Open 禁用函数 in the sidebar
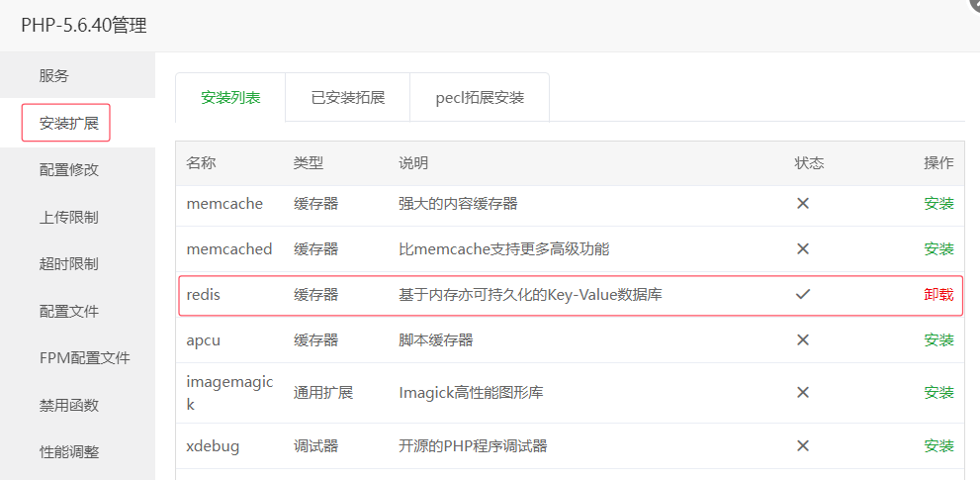980x480 pixels. [69, 405]
